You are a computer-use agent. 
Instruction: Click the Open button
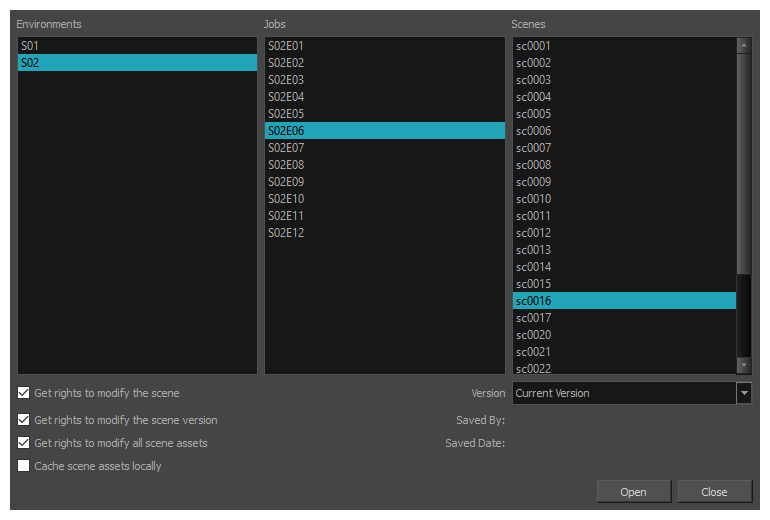pyautogui.click(x=633, y=492)
